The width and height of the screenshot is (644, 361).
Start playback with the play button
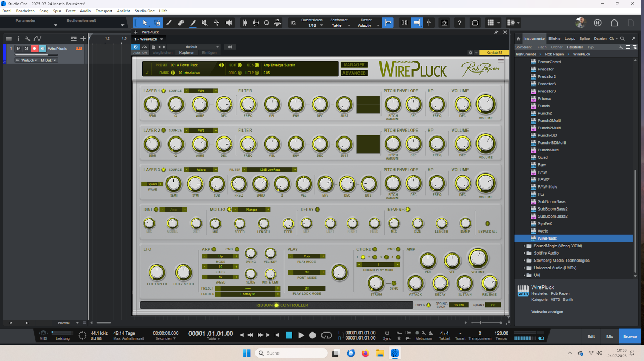click(301, 335)
